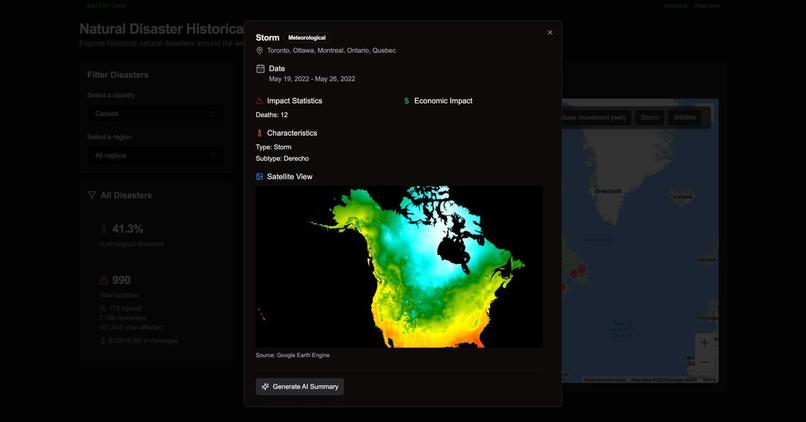This screenshot has width=806, height=422.
Task: Click the Toronto, Ottawa, Montreal location text
Action: (332, 50)
